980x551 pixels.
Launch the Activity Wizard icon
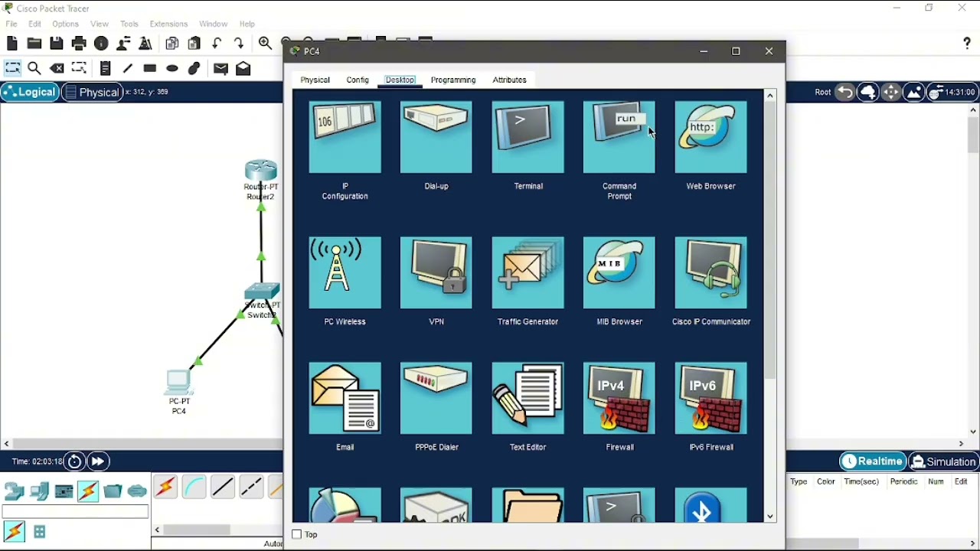(x=123, y=44)
